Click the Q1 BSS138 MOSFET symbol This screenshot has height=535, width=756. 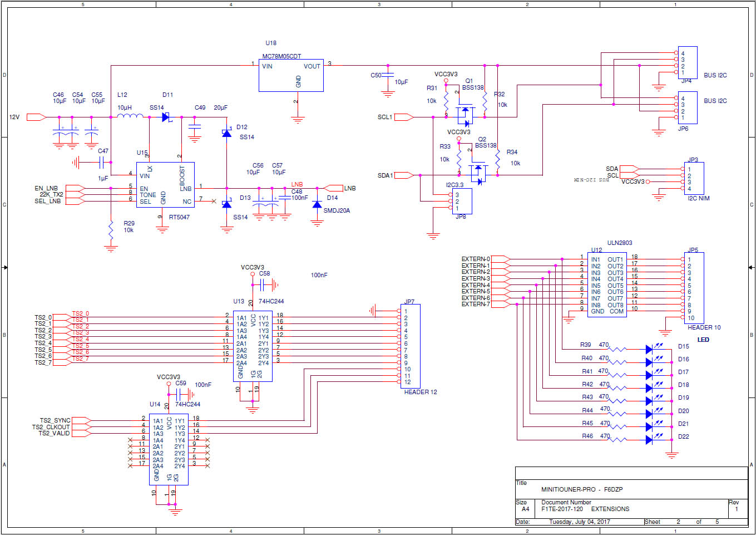tap(465, 116)
